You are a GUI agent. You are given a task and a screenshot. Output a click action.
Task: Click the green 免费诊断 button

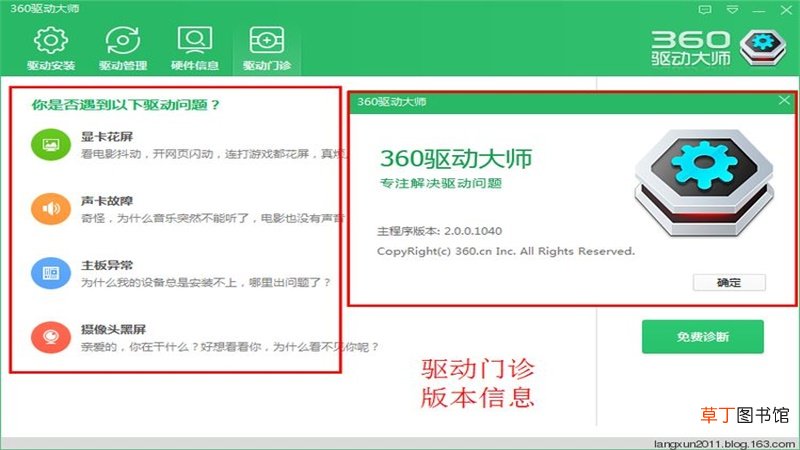coord(703,337)
